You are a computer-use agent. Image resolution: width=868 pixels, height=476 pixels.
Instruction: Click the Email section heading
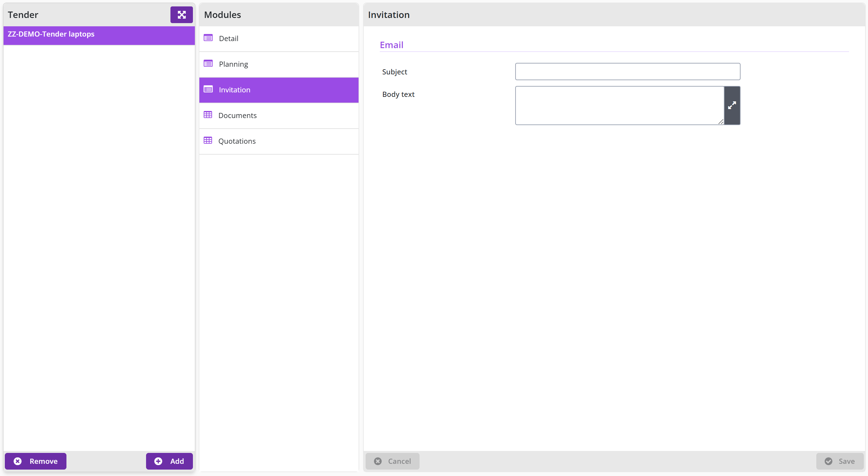click(391, 45)
